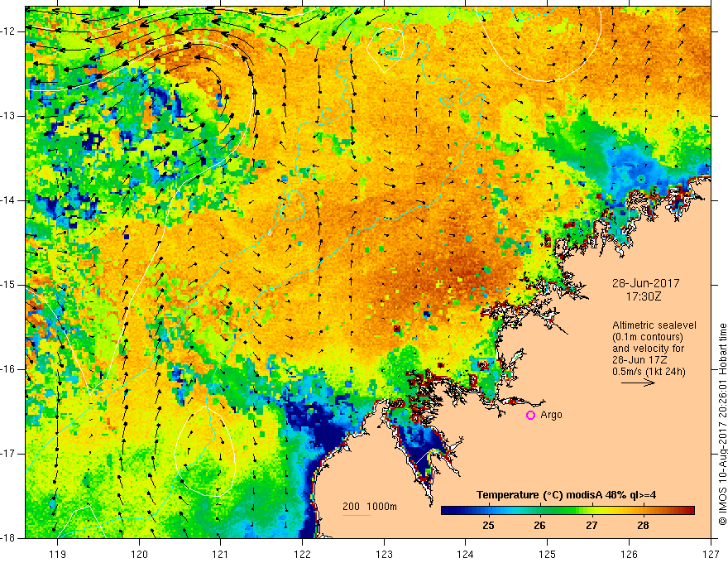Click the dark red end of temperature colorbar

coord(689,511)
